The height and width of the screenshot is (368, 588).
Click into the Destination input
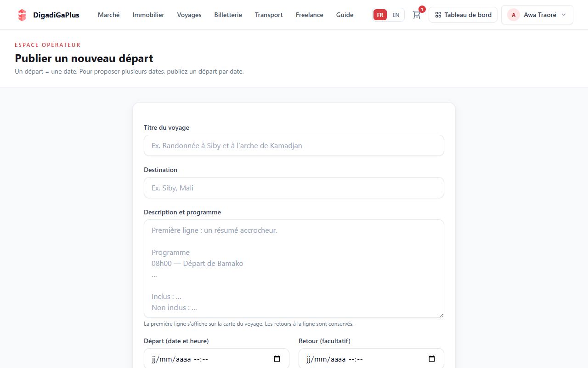pos(294,188)
